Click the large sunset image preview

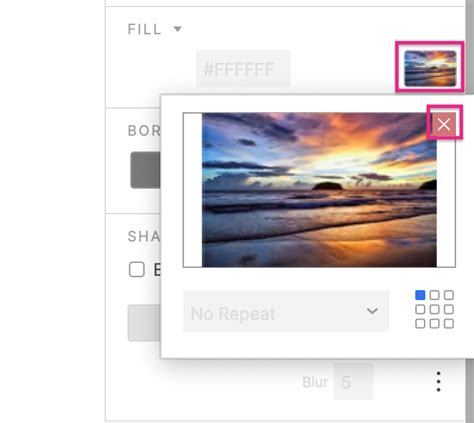319,190
